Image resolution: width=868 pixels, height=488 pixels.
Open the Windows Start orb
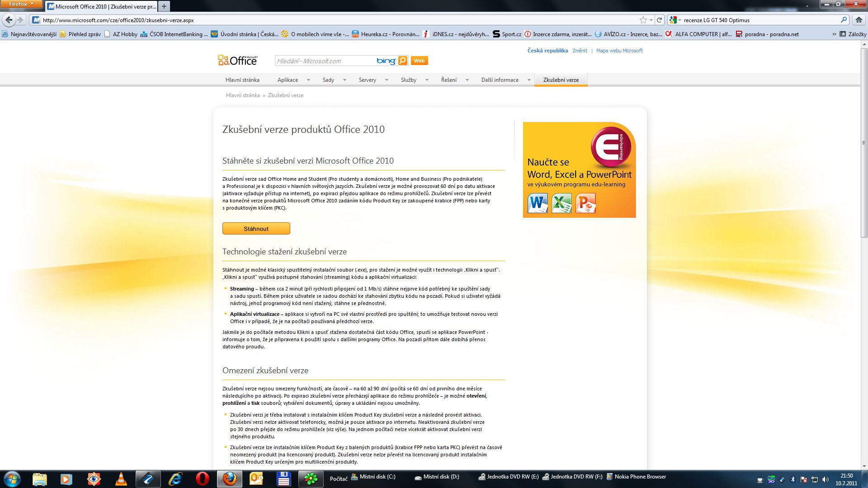point(12,479)
